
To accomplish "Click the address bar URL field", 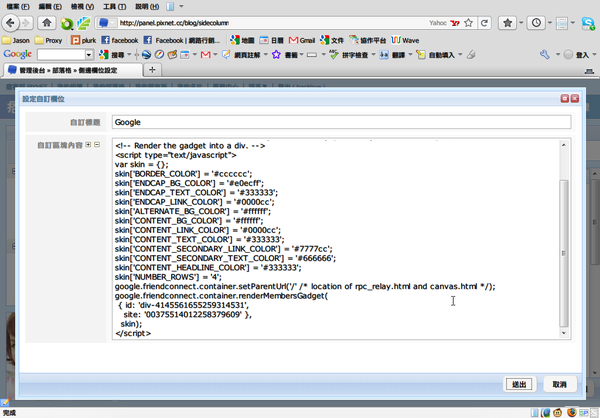I will click(268, 23).
